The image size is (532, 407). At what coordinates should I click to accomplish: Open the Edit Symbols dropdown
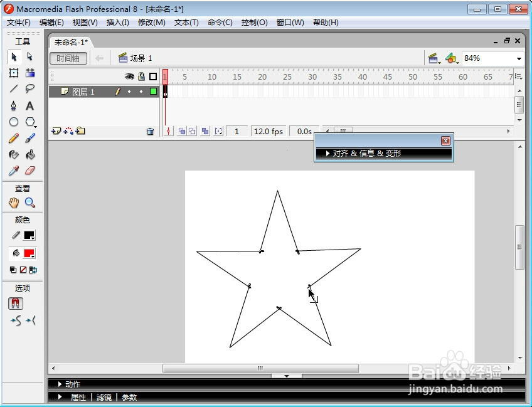(x=452, y=58)
